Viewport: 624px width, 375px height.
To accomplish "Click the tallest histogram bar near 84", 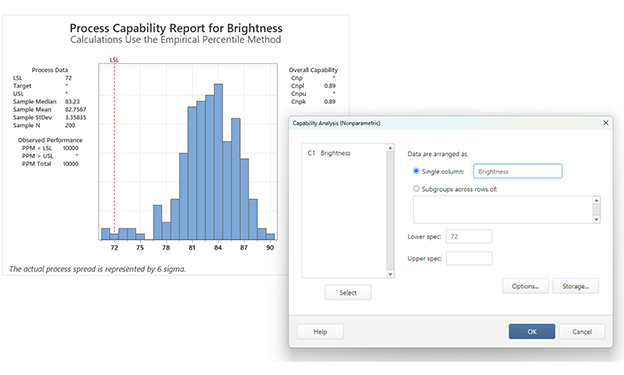I will pyautogui.click(x=218, y=161).
